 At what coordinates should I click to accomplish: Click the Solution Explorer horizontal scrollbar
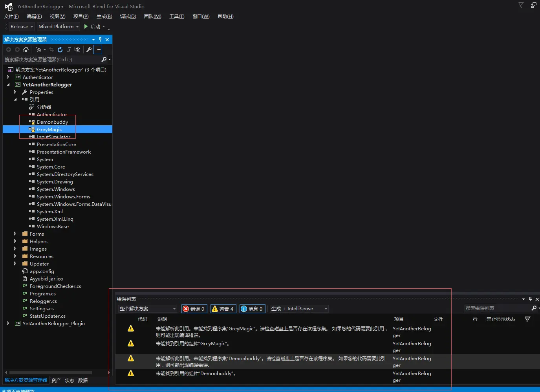[x=50, y=372]
